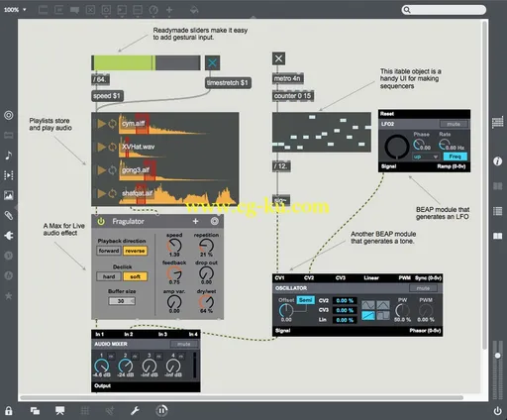Viewport: 507px width, 420px height.
Task: Play the cym.aiff playlist clip
Action: [102, 124]
